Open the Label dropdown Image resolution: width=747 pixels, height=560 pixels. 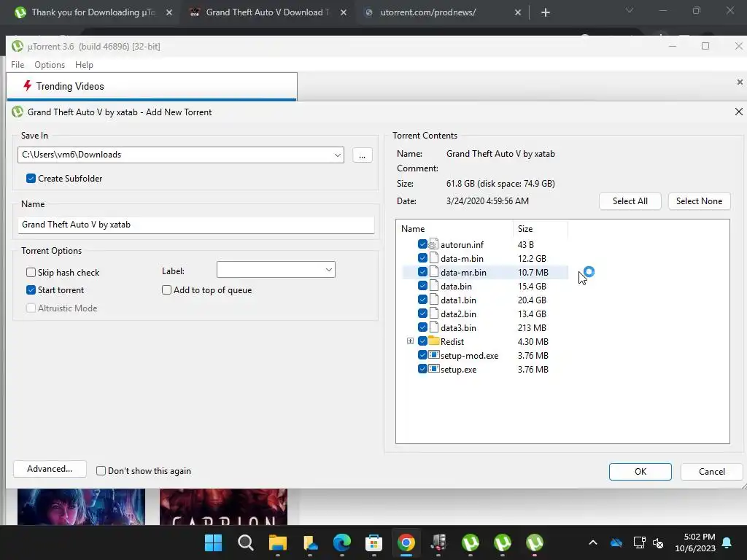tap(329, 270)
